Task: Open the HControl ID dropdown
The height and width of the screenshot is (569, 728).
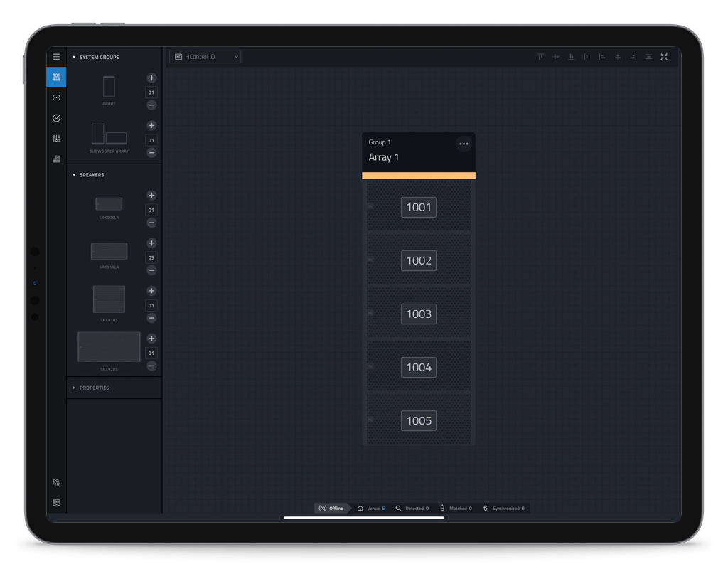Action: (x=205, y=56)
